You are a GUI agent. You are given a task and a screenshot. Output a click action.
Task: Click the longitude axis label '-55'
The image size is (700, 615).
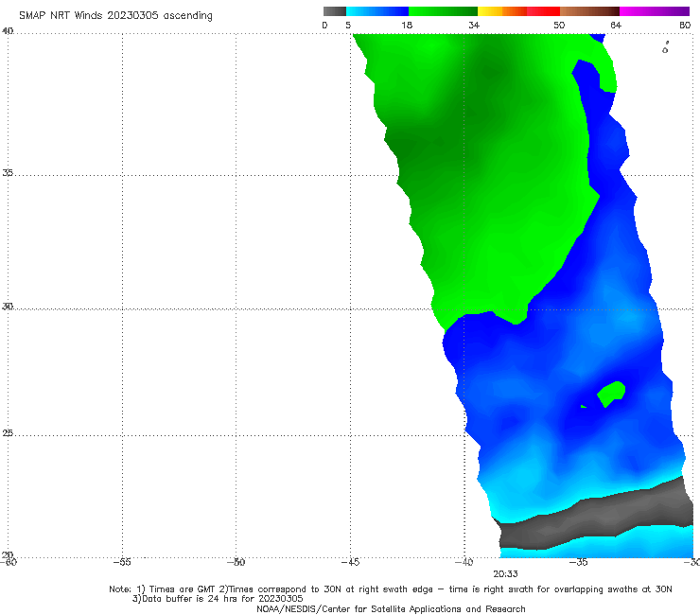point(121,562)
